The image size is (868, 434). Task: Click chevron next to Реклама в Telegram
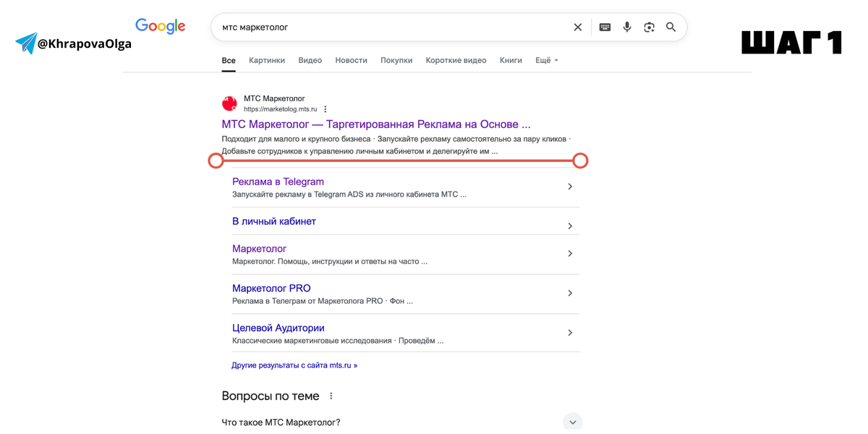pos(570,187)
